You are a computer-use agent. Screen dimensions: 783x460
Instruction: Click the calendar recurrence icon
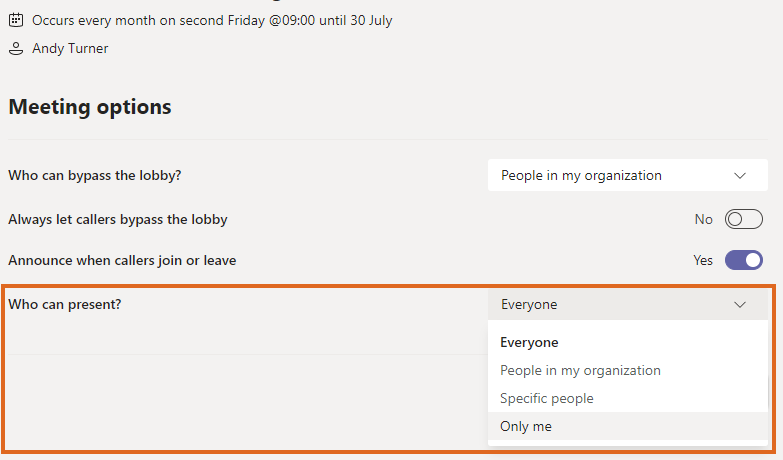tap(16, 20)
